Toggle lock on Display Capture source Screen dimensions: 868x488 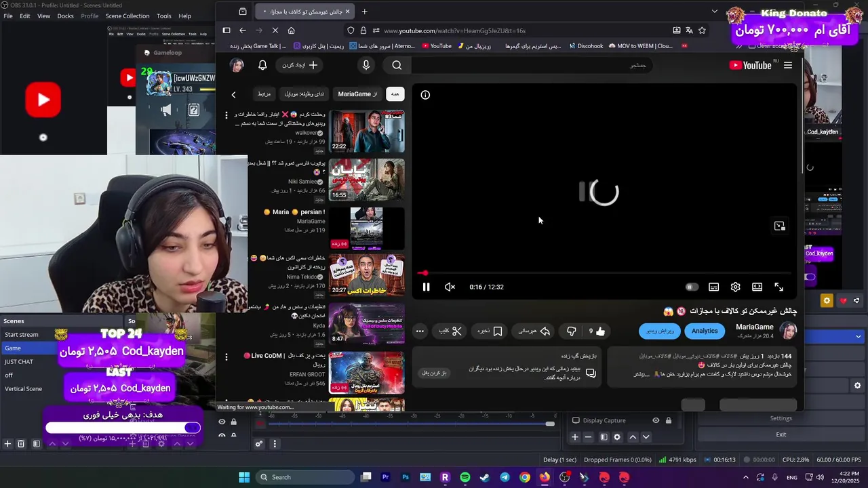click(x=668, y=421)
